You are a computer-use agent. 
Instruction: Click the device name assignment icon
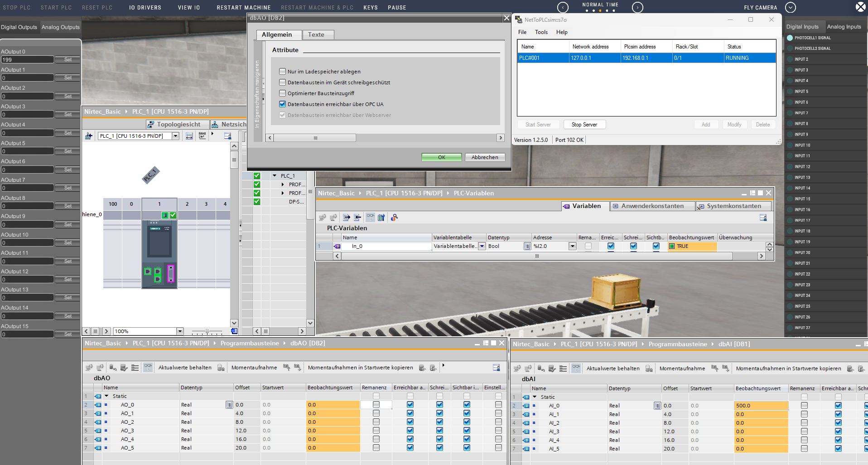coord(202,136)
